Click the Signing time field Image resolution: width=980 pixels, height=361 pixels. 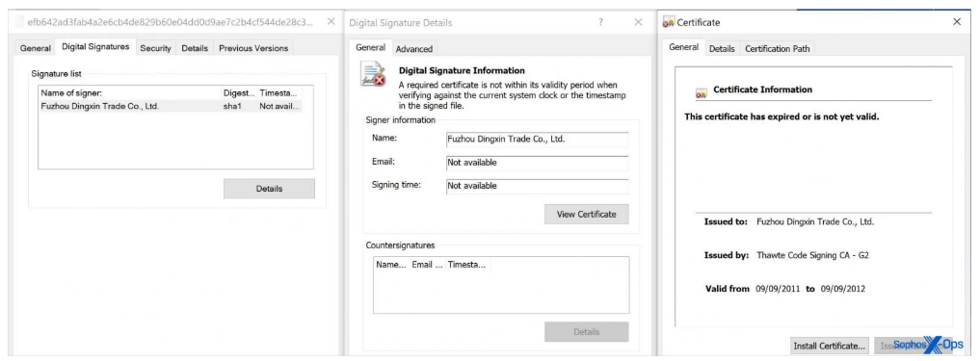tap(538, 186)
